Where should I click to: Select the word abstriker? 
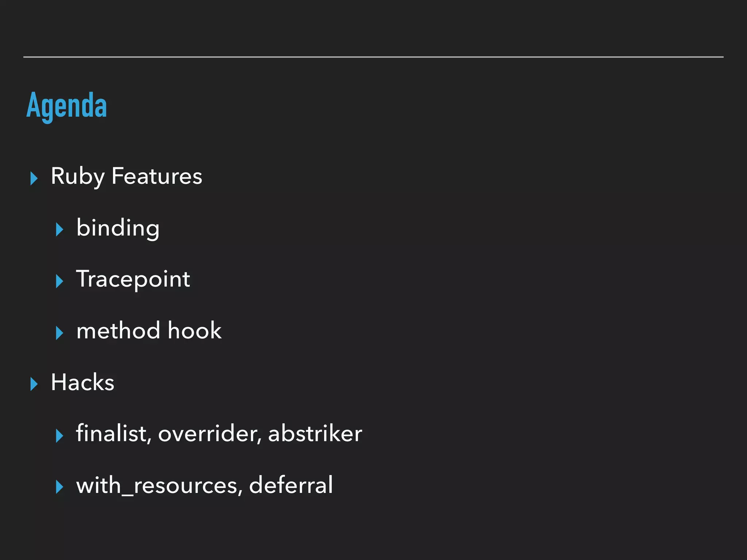tap(315, 434)
